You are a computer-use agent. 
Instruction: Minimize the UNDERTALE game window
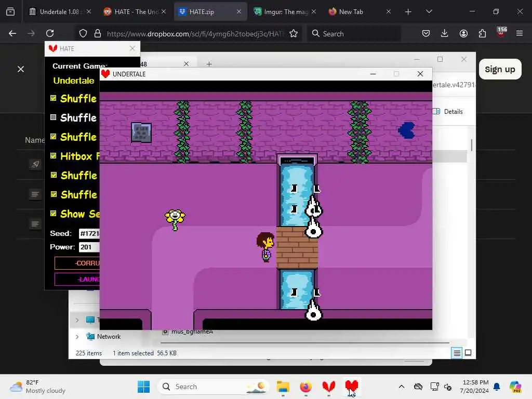click(373, 74)
